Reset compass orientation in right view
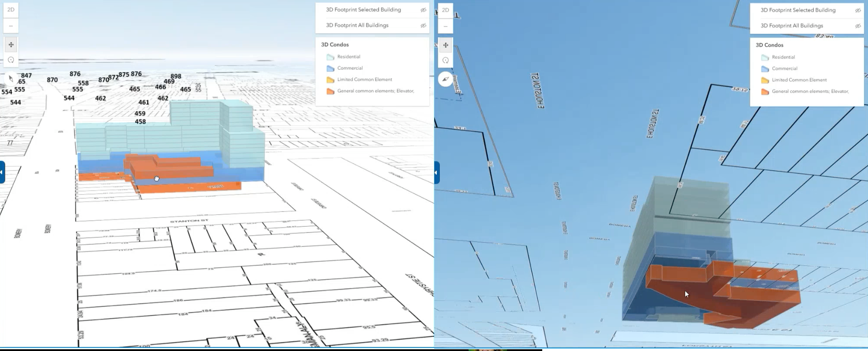Screen dimensions: 868x351 click(x=446, y=79)
